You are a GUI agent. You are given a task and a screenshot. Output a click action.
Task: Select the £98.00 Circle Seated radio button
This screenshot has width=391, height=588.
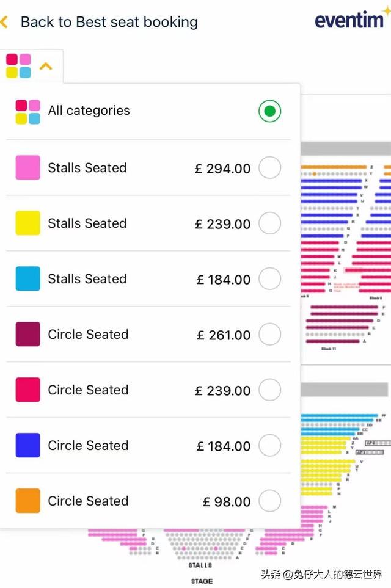(269, 501)
